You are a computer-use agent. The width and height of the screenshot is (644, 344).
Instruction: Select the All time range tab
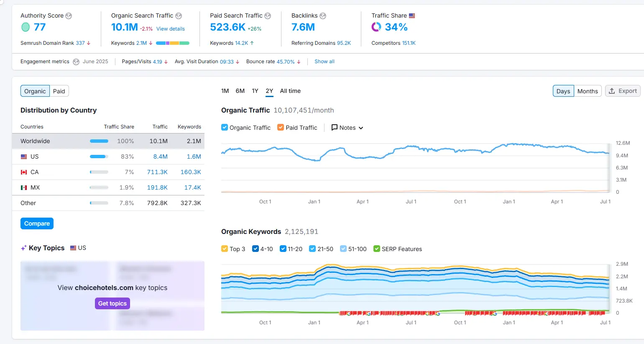point(290,91)
